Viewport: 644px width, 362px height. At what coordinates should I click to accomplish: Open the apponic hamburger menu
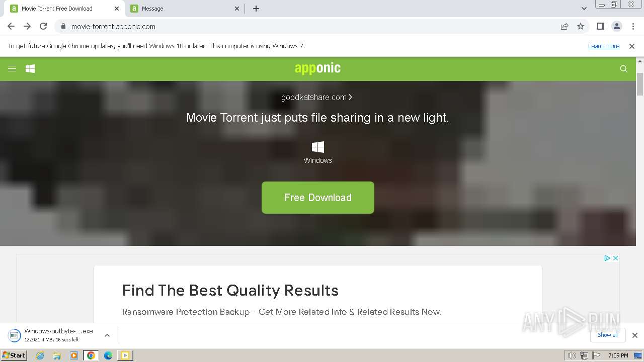(x=12, y=69)
